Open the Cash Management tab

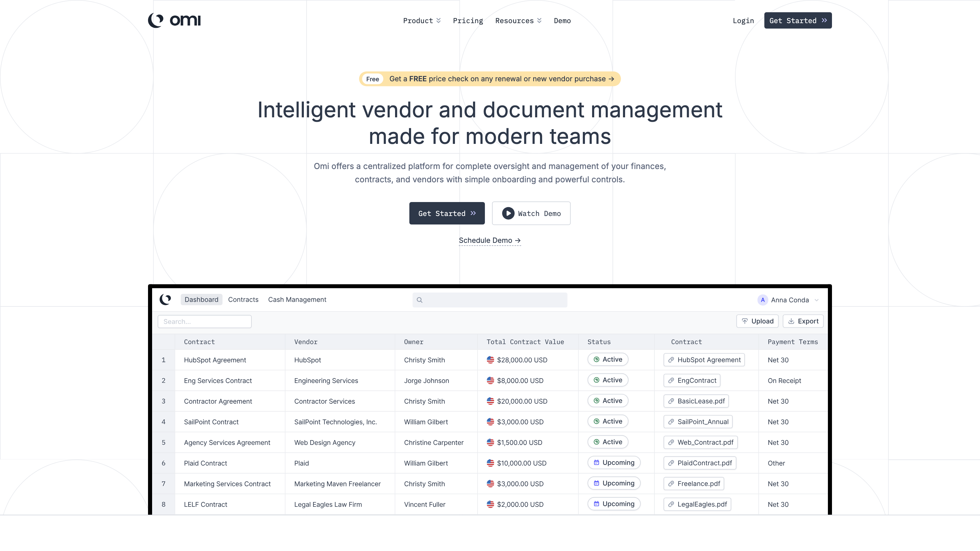pos(297,300)
